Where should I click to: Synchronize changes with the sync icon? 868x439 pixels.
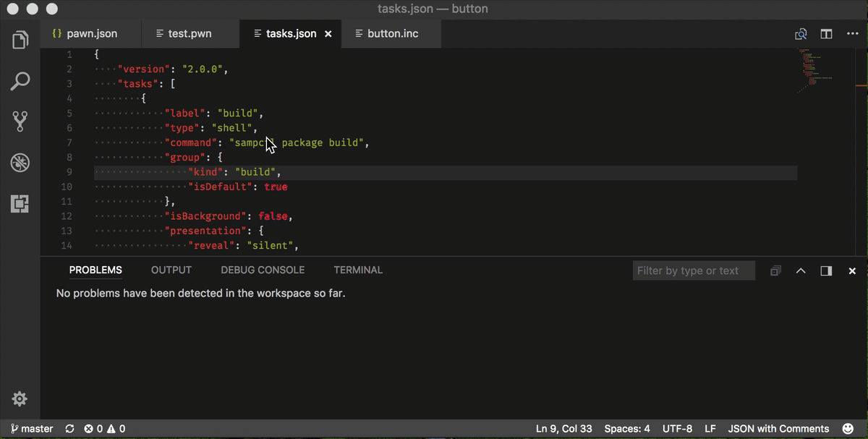(x=69, y=429)
